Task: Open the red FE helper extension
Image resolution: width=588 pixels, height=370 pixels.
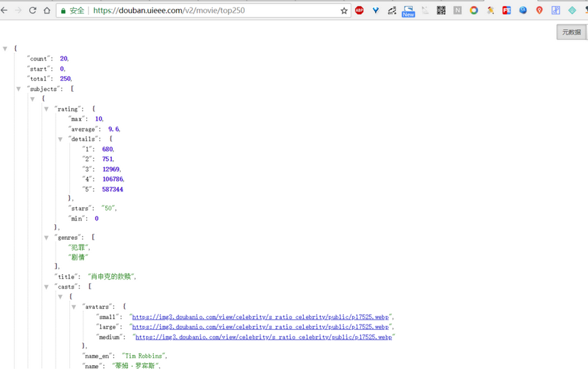Action: pyautogui.click(x=507, y=10)
